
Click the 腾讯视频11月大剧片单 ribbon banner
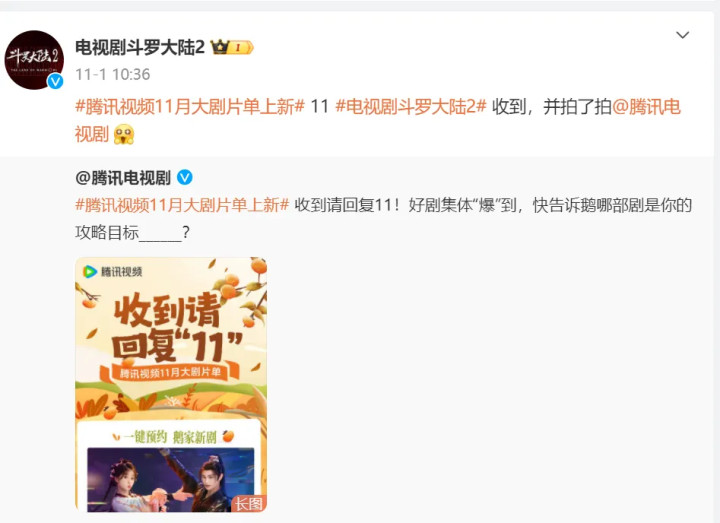point(170,372)
